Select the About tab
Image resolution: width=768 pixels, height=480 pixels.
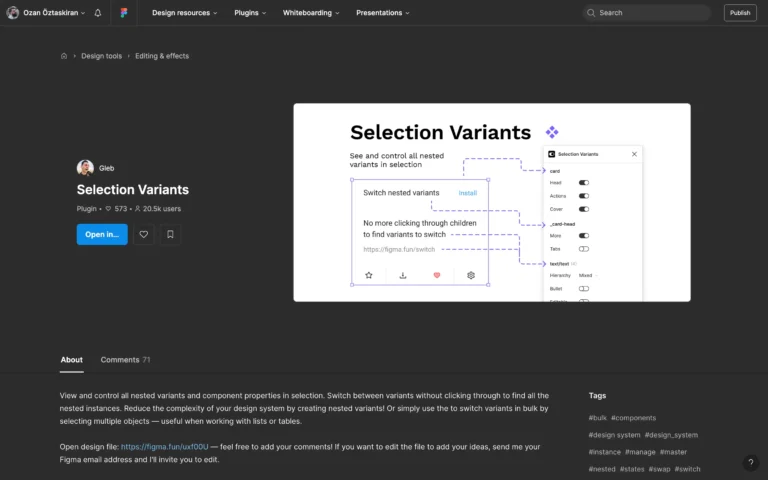click(72, 360)
